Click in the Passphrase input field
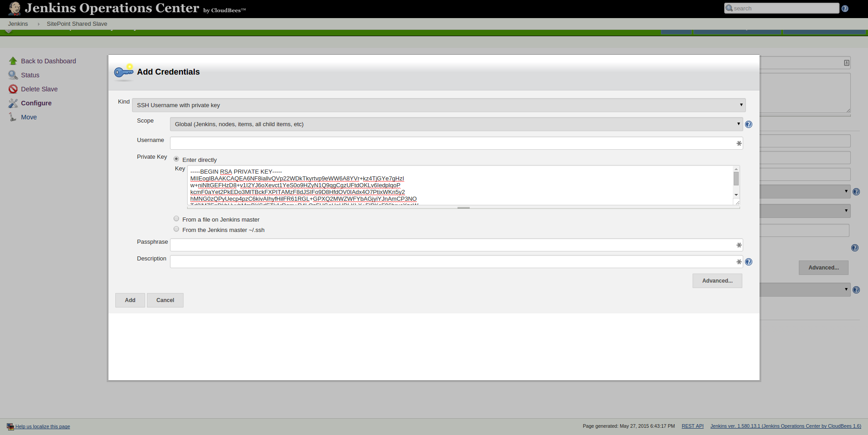Viewport: 868px width, 435px height. 456,245
